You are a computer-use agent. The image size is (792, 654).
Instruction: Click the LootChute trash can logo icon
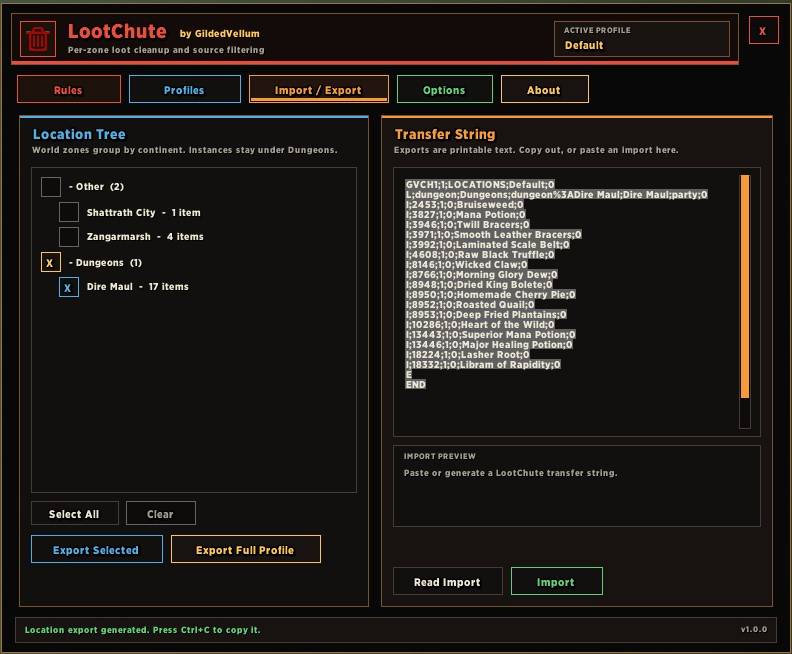[38, 39]
